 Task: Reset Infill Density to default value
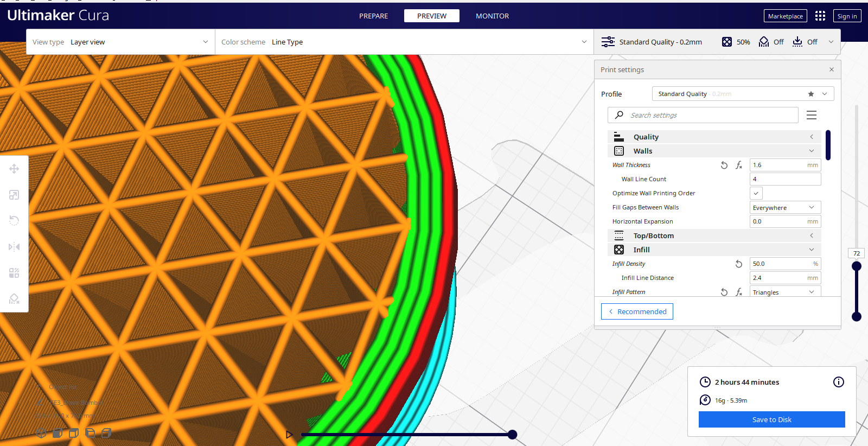[739, 264]
